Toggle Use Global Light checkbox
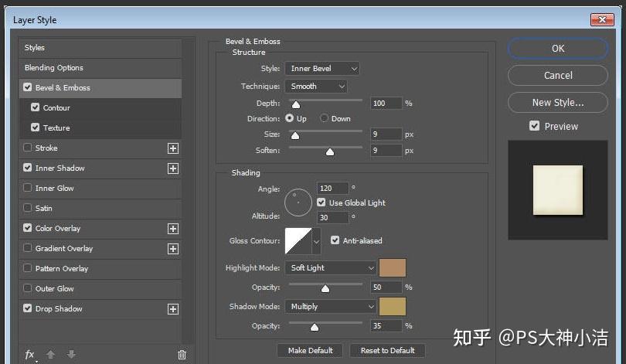Image resolution: width=626 pixels, height=364 pixels. click(x=321, y=202)
